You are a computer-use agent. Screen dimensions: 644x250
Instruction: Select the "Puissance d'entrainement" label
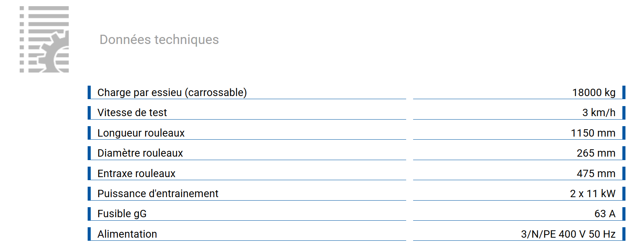[158, 194]
